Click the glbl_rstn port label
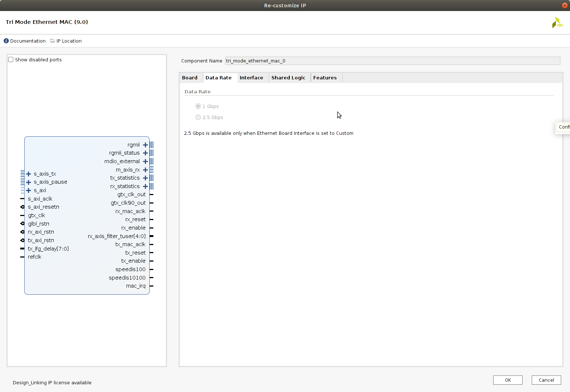 point(39,224)
